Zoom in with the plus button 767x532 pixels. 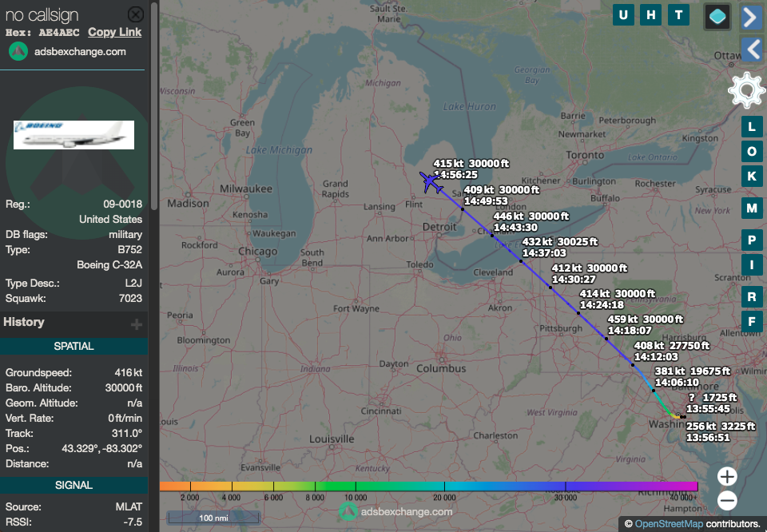727,476
